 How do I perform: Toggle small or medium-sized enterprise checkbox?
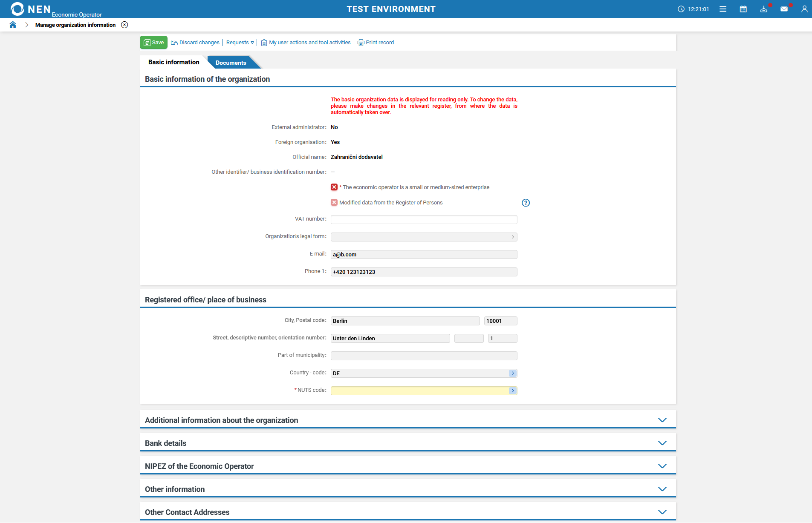click(x=334, y=187)
